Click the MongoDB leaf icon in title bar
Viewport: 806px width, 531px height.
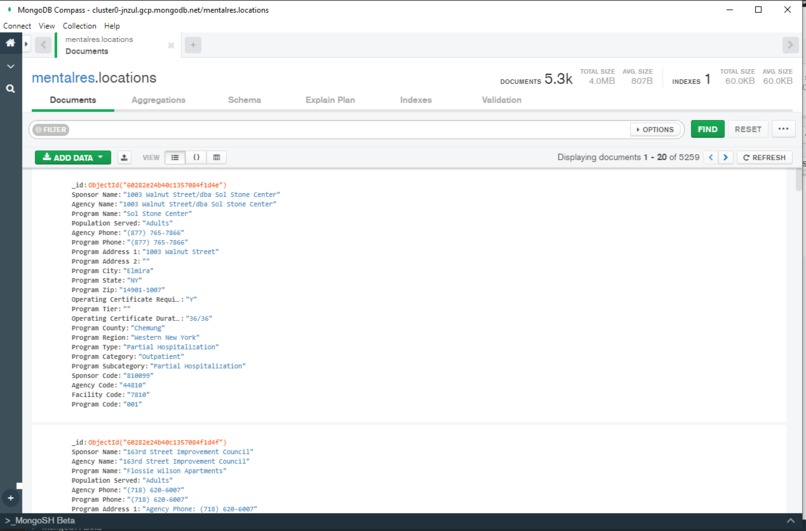point(9,10)
